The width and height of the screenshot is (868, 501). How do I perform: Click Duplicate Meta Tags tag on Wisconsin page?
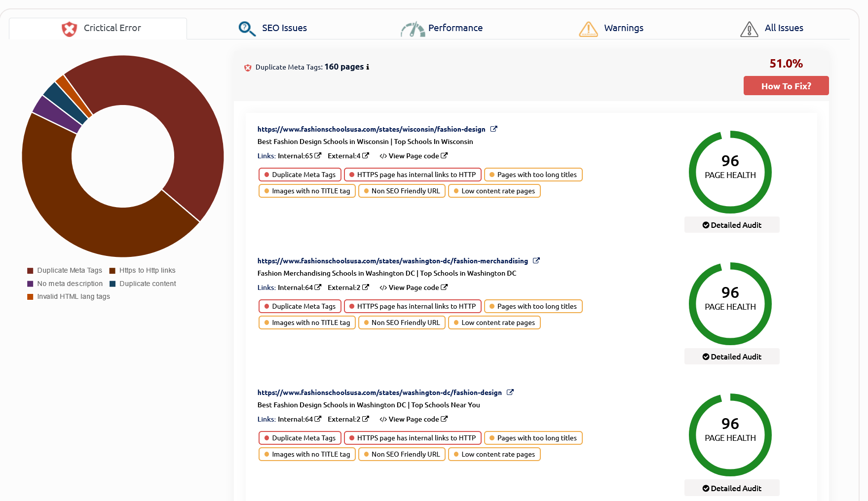coord(300,175)
